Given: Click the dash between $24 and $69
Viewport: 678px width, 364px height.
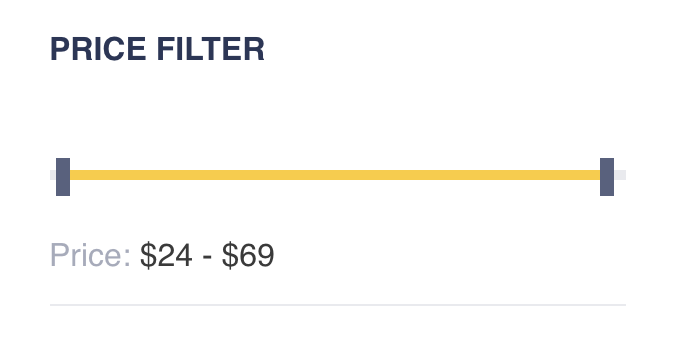Looking at the screenshot, I should click(207, 257).
